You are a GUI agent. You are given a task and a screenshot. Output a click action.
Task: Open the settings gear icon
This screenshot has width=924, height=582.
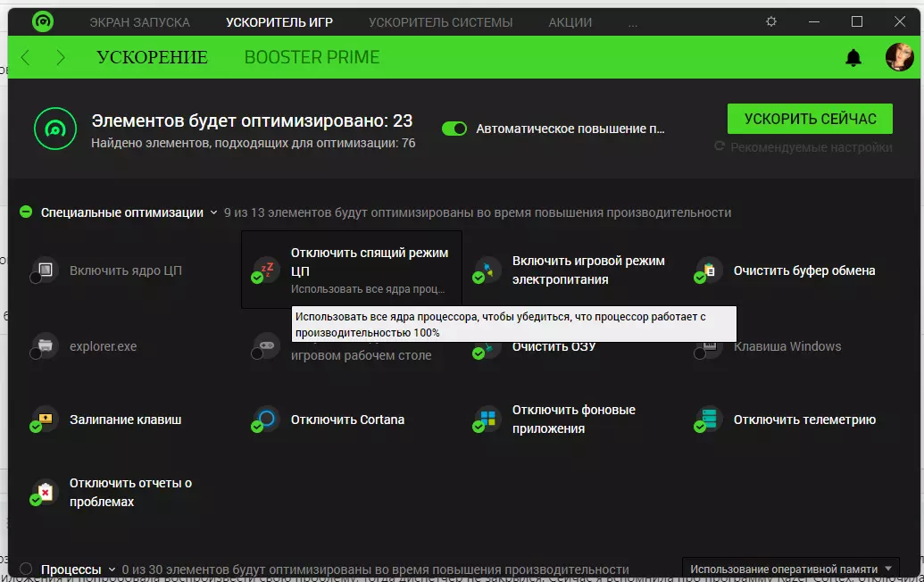pos(770,21)
